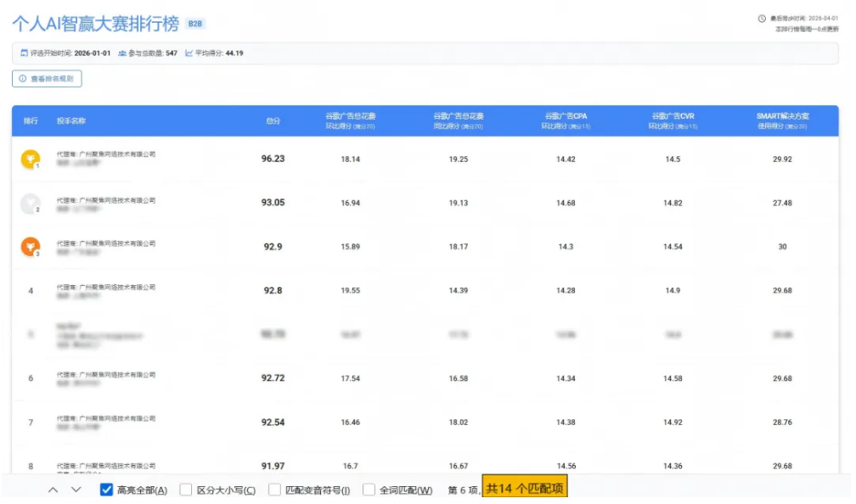The image size is (856, 504).
Task: Click the 共14个匹配项 highlighted label
Action: pyautogui.click(x=524, y=489)
